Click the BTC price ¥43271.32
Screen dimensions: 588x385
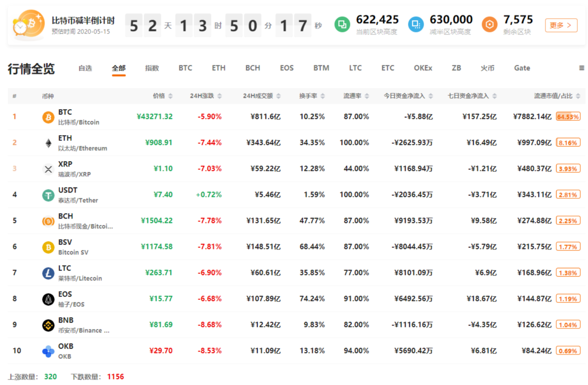[155, 117]
